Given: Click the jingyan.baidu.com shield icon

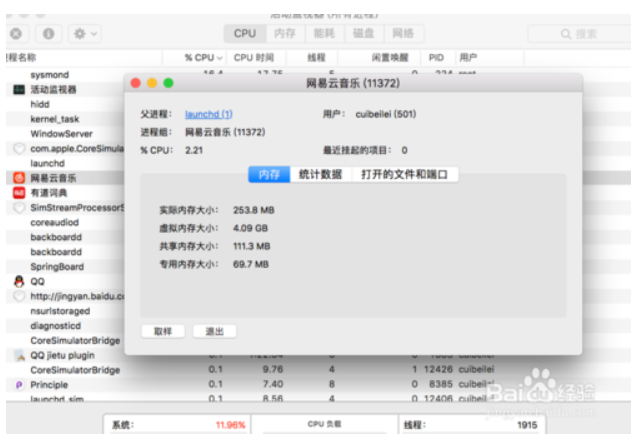Looking at the screenshot, I should point(19,296).
